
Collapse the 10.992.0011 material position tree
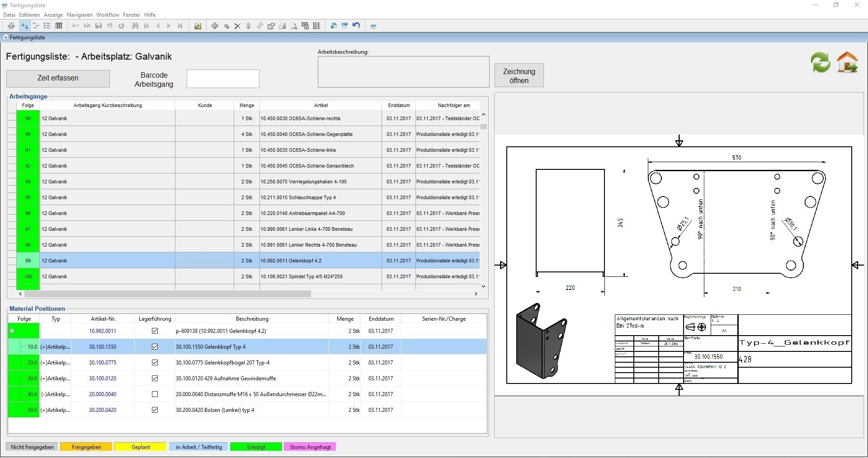click(12, 331)
